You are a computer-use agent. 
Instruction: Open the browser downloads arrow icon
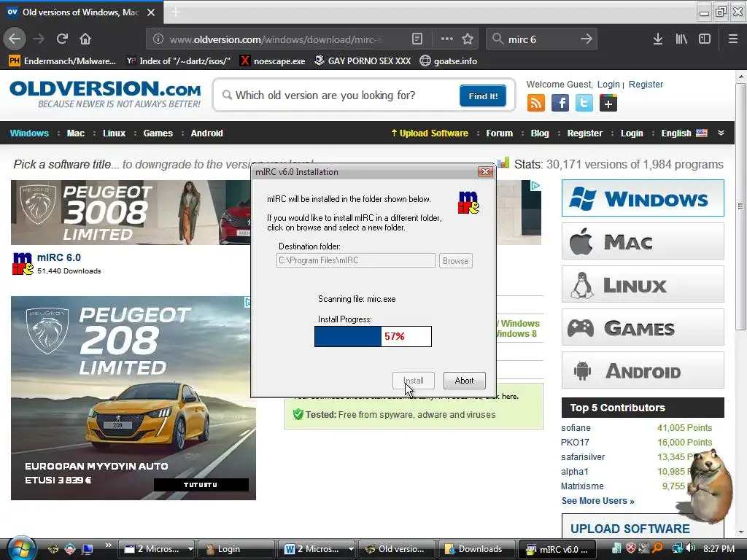(658, 39)
